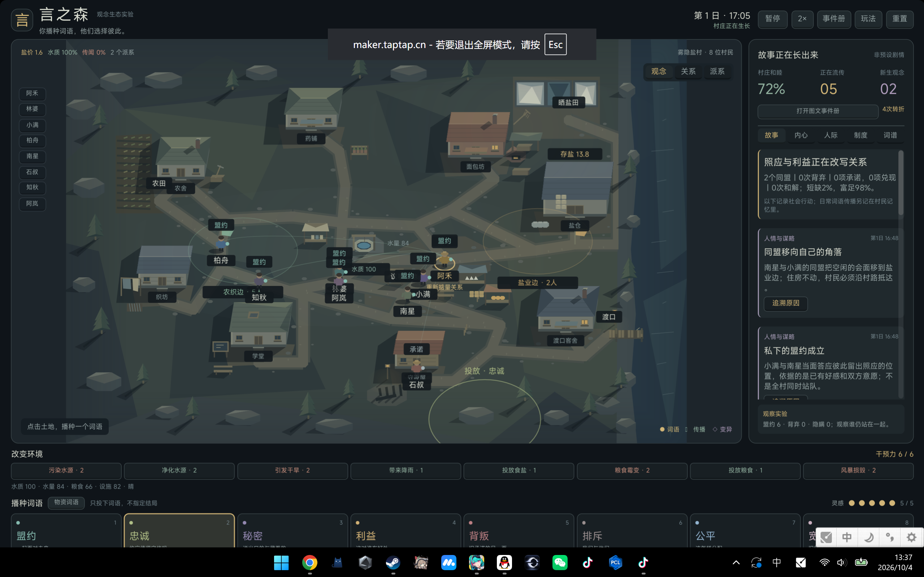Switch map view to 关系
This screenshot has width=924, height=577.
tap(688, 71)
